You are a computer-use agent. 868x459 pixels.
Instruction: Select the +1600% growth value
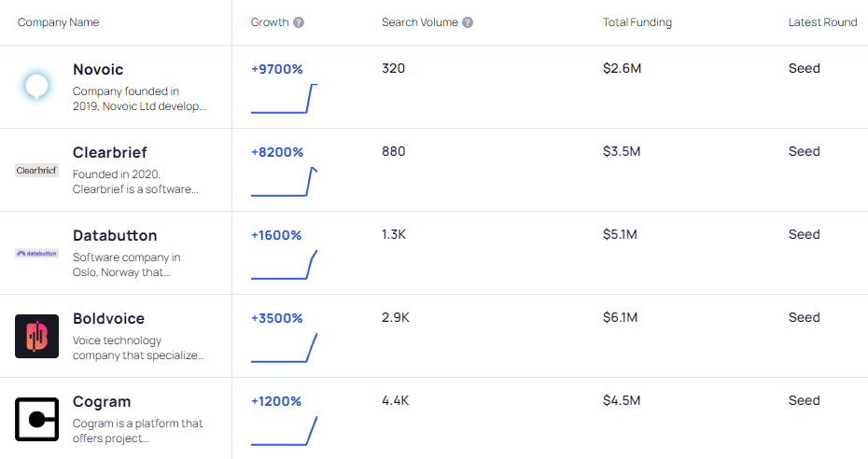point(276,235)
